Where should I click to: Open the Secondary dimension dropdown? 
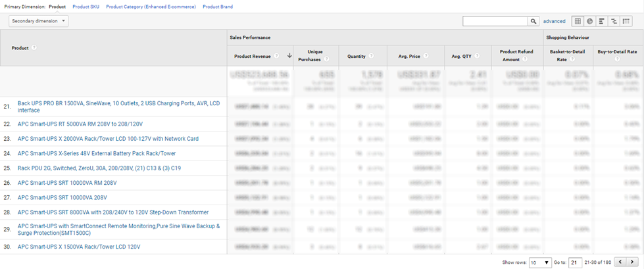[x=39, y=21]
